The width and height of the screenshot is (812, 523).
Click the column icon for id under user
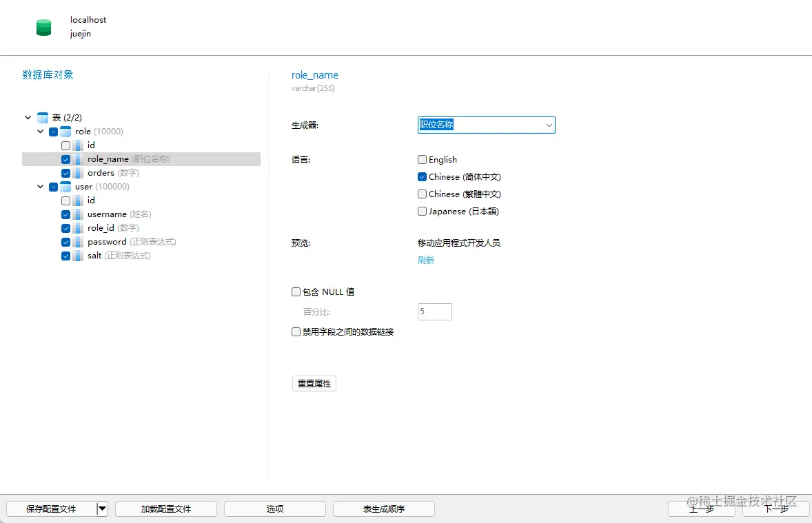tap(78, 201)
